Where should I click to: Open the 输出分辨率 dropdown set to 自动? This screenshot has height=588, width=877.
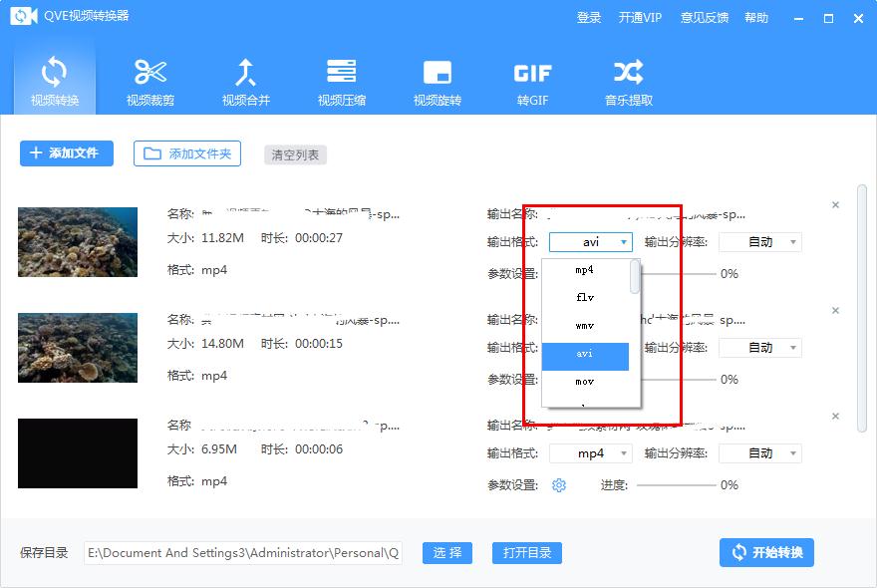(x=759, y=241)
